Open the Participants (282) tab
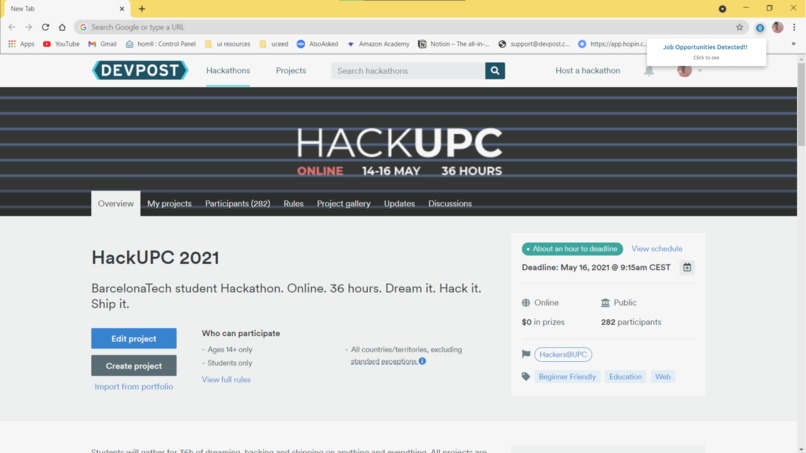The width and height of the screenshot is (806, 453). click(x=237, y=204)
